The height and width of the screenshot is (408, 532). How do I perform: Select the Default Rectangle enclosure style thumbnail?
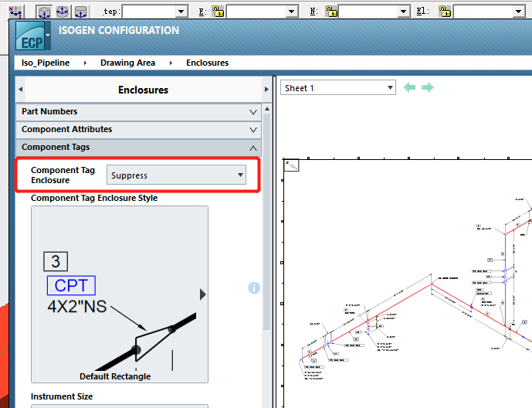click(x=120, y=294)
